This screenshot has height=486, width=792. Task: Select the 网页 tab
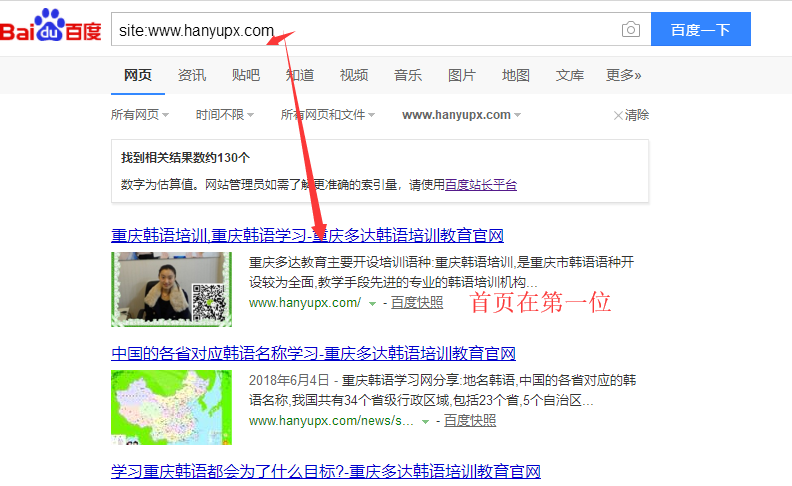(138, 75)
